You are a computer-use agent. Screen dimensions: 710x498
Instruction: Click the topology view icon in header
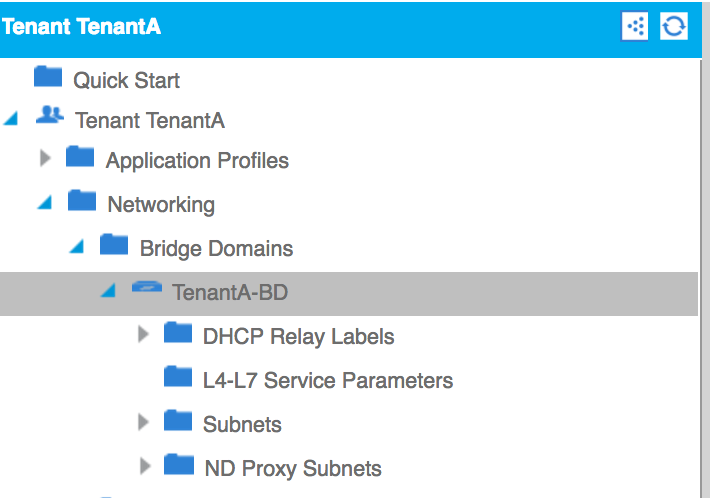pyautogui.click(x=635, y=26)
